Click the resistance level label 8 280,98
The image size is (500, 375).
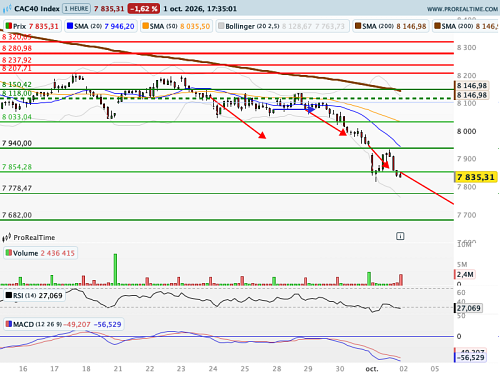17,48
